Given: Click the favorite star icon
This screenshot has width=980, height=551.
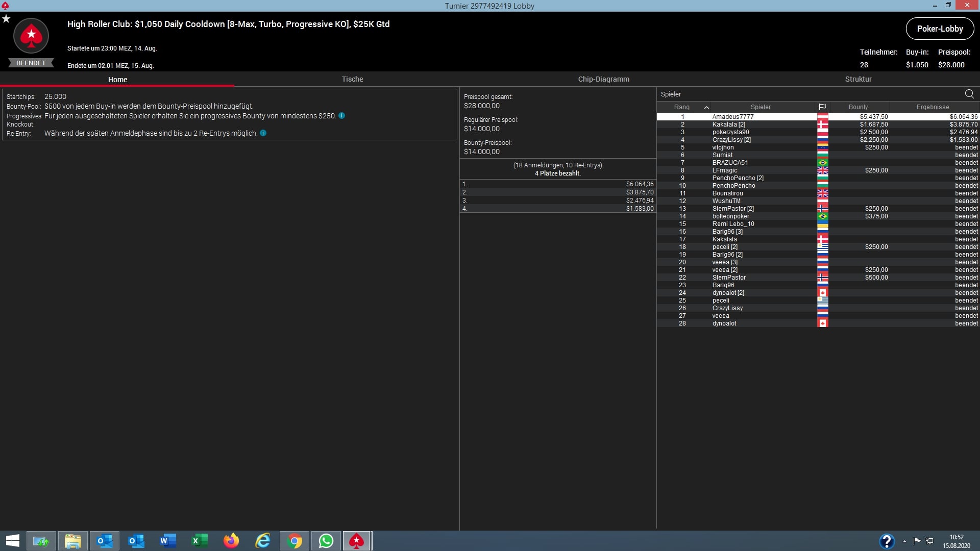Looking at the screenshot, I should pos(6,19).
